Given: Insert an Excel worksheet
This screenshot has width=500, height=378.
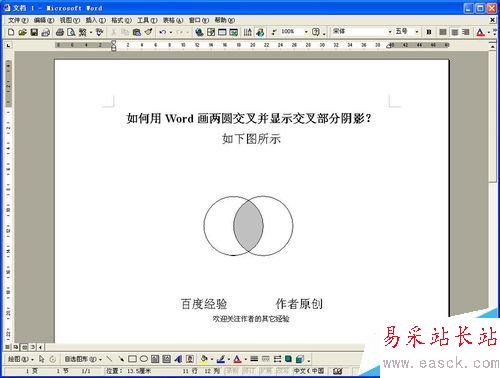Looking at the screenshot, I should [234, 32].
